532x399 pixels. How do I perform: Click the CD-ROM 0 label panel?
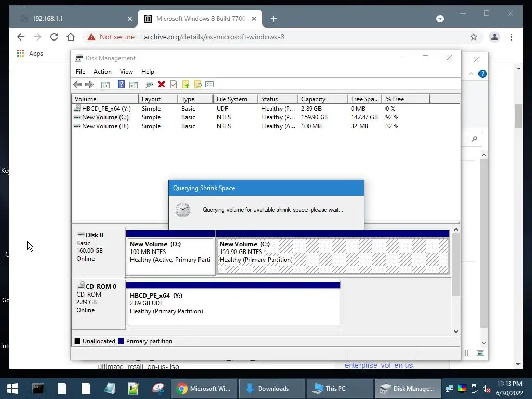coord(98,304)
